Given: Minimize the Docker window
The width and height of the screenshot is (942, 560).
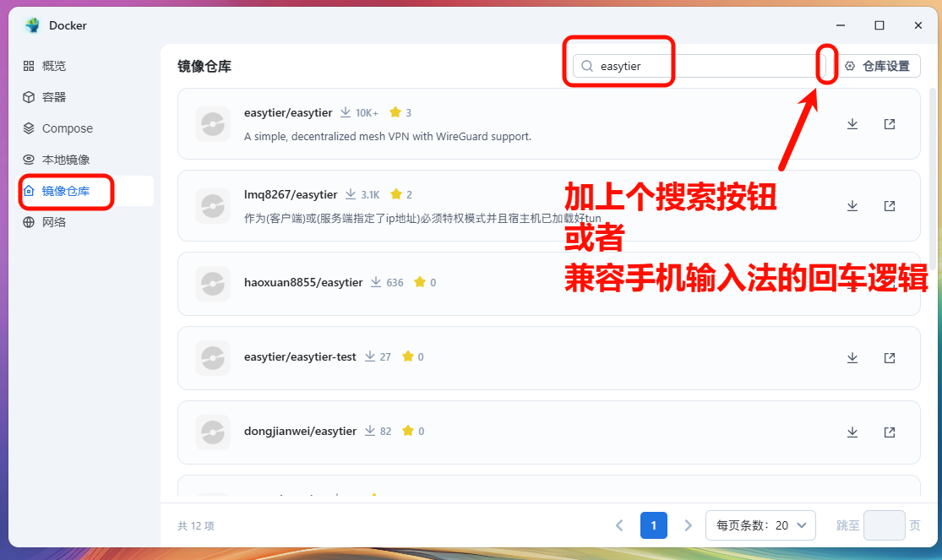Looking at the screenshot, I should [841, 25].
